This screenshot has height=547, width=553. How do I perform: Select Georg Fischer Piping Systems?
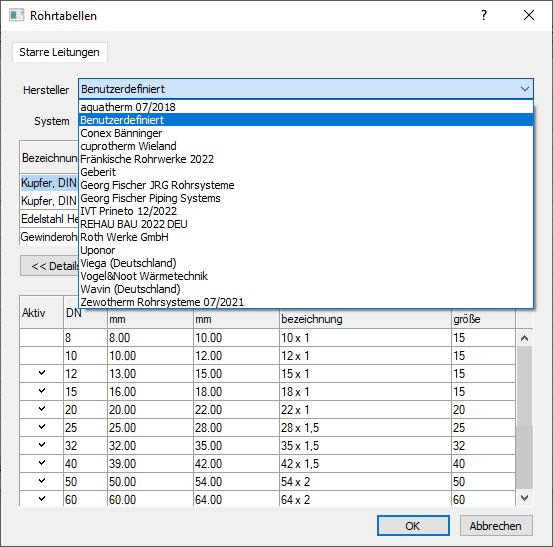306,198
